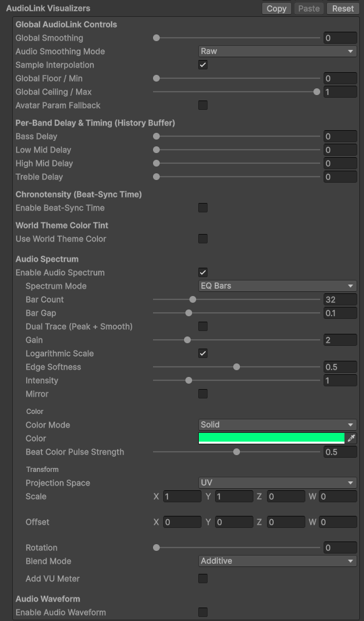Image resolution: width=364 pixels, height=621 pixels.
Task: Click the Audio Spectrum section heading
Action: click(x=47, y=259)
